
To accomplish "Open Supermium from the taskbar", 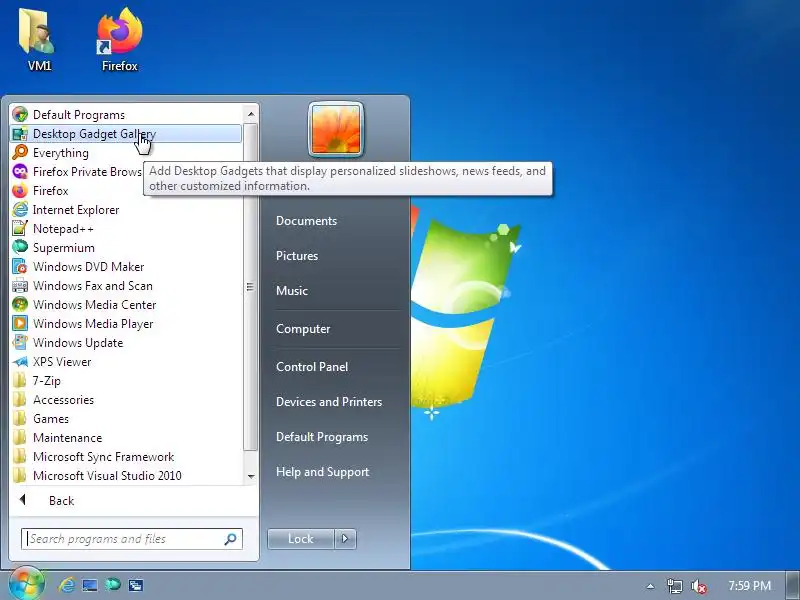I will click(x=113, y=584).
